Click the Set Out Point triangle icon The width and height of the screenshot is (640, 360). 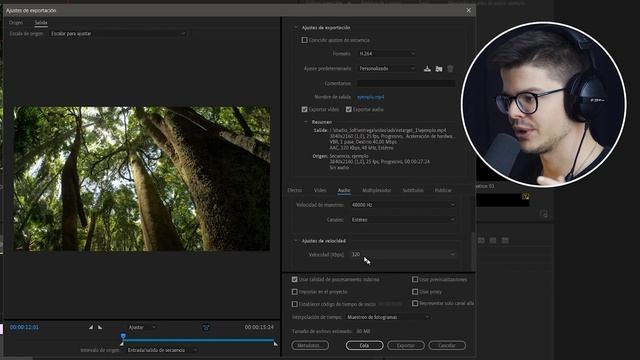100,327
